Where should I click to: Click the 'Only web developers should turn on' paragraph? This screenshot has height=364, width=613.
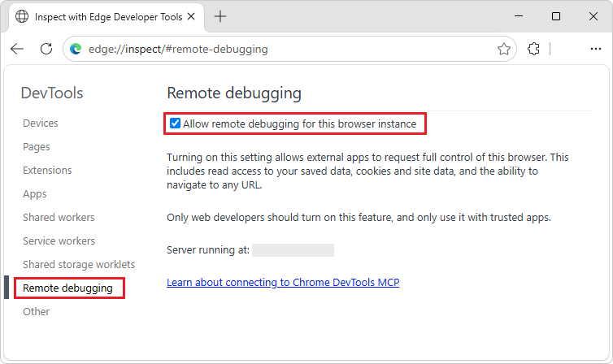pos(359,218)
